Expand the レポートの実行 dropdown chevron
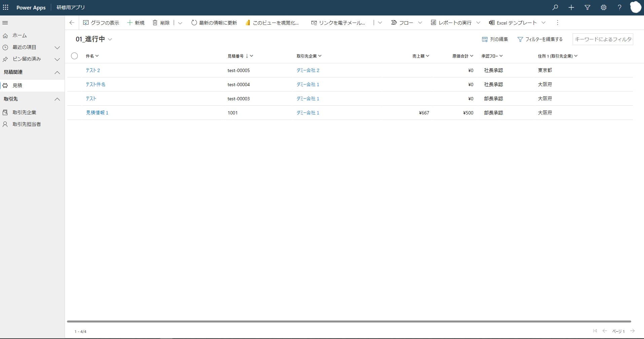 point(478,23)
